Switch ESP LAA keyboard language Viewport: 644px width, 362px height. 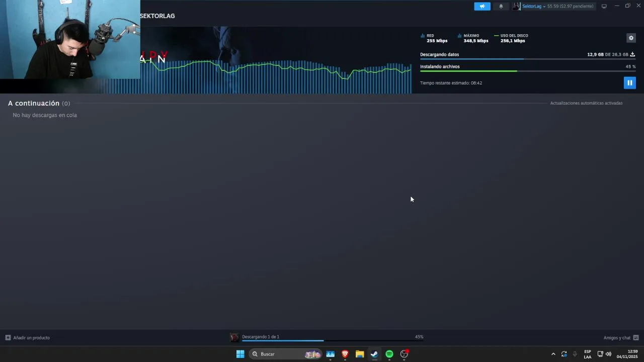[x=588, y=354]
